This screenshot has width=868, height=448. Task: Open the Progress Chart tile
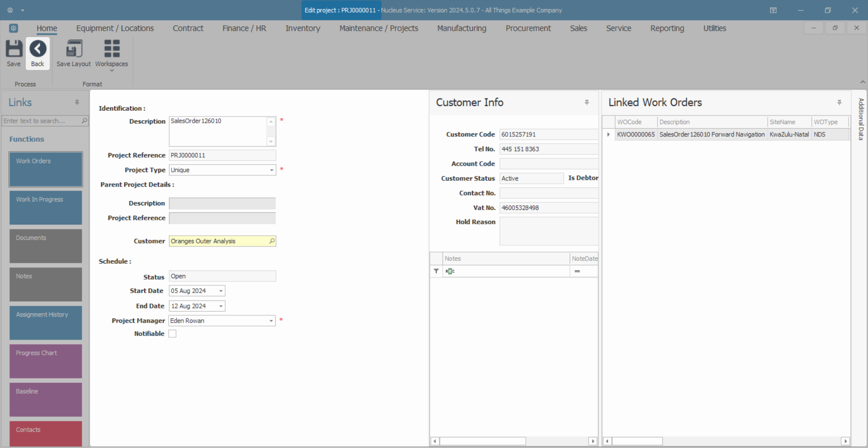pyautogui.click(x=46, y=361)
